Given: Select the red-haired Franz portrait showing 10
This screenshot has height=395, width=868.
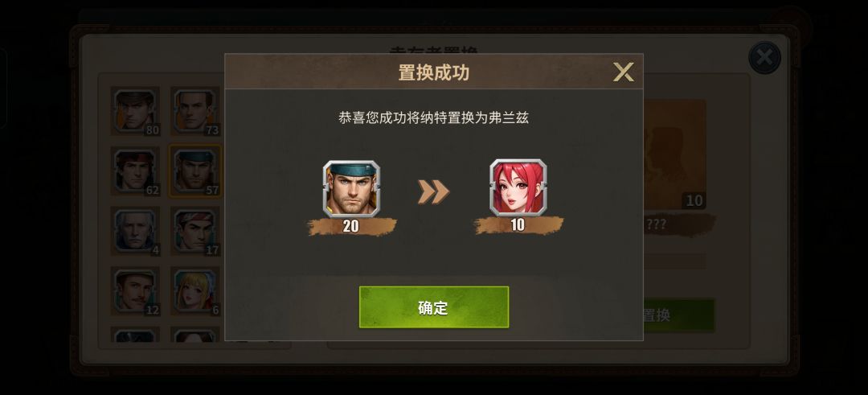Looking at the screenshot, I should coord(518,187).
